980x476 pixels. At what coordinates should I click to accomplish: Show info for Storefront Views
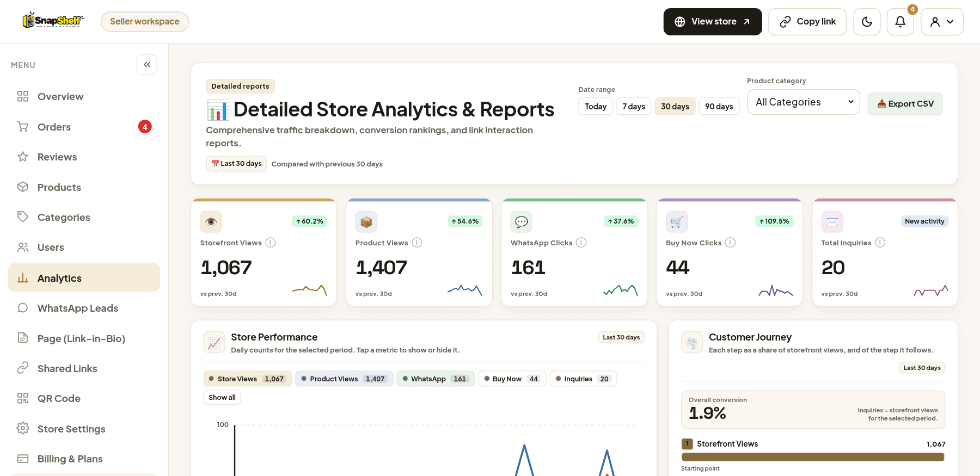tap(271, 243)
